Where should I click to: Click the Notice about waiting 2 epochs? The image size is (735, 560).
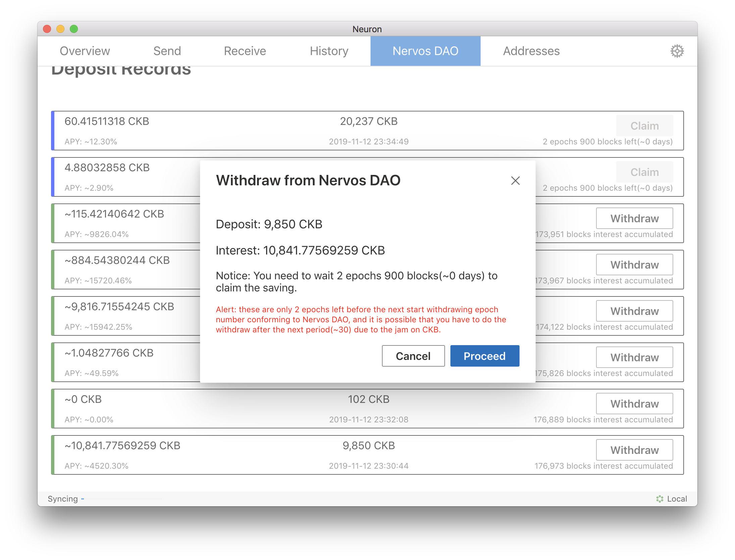(357, 282)
